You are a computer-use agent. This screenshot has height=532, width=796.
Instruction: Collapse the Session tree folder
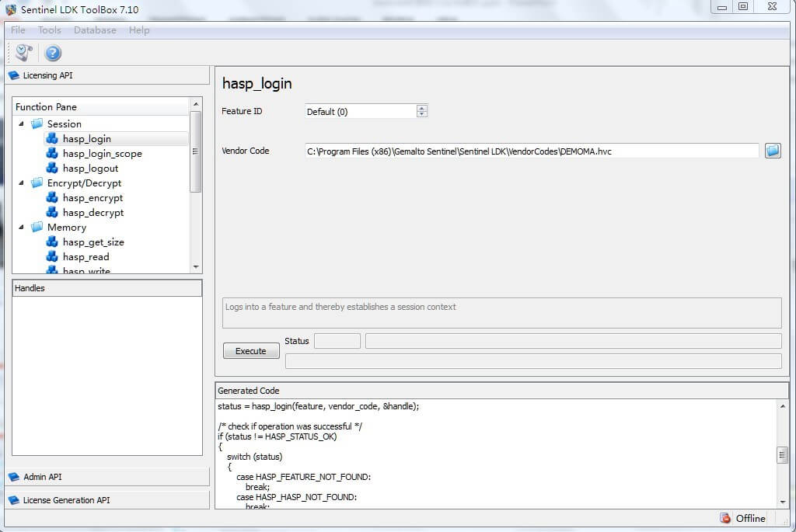pos(21,124)
